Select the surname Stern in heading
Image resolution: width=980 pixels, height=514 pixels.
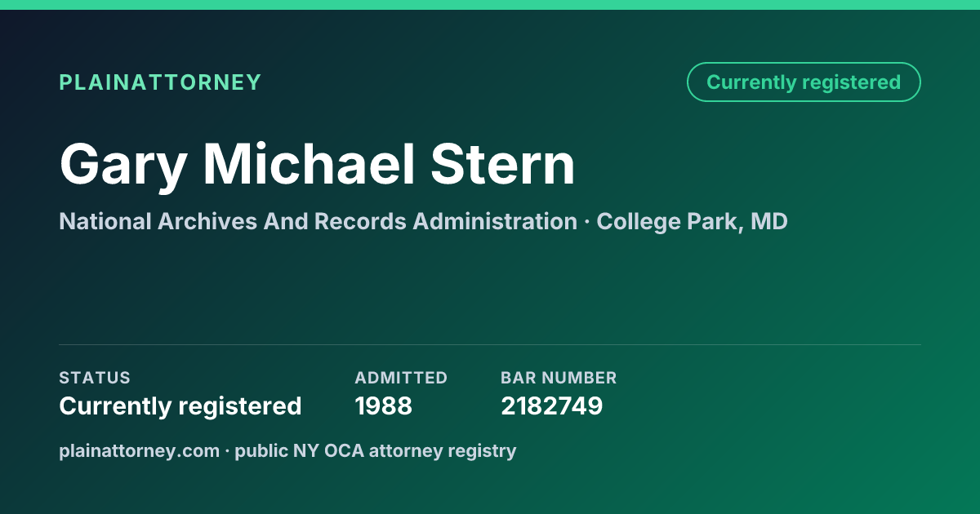(503, 164)
